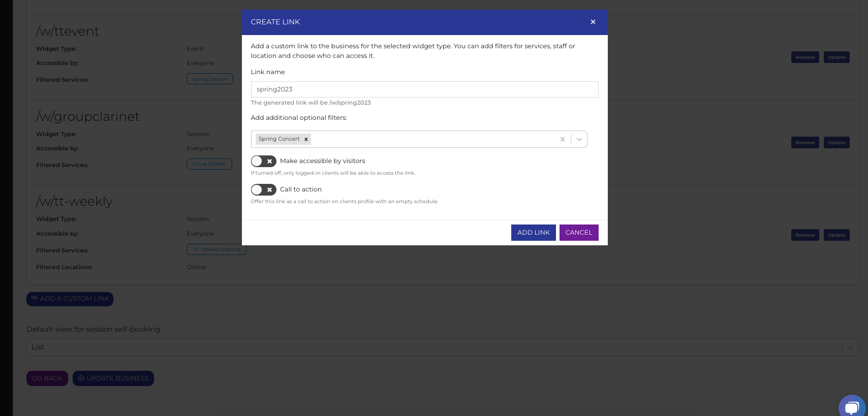Cancel the link creation
Screen dimensions: 868x416
click(578, 233)
